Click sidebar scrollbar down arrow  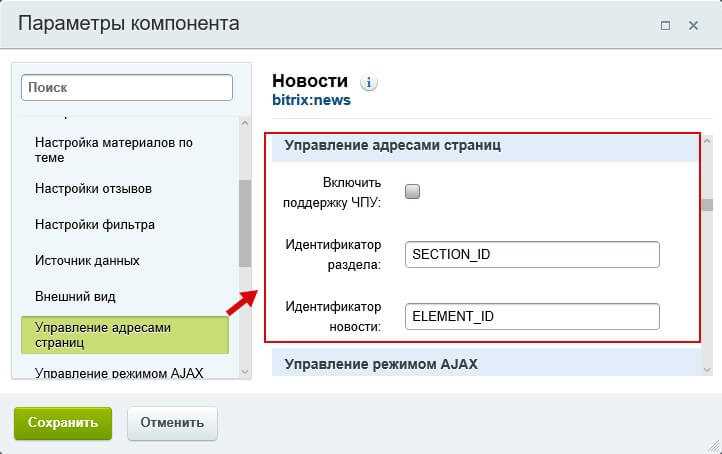pyautogui.click(x=245, y=371)
